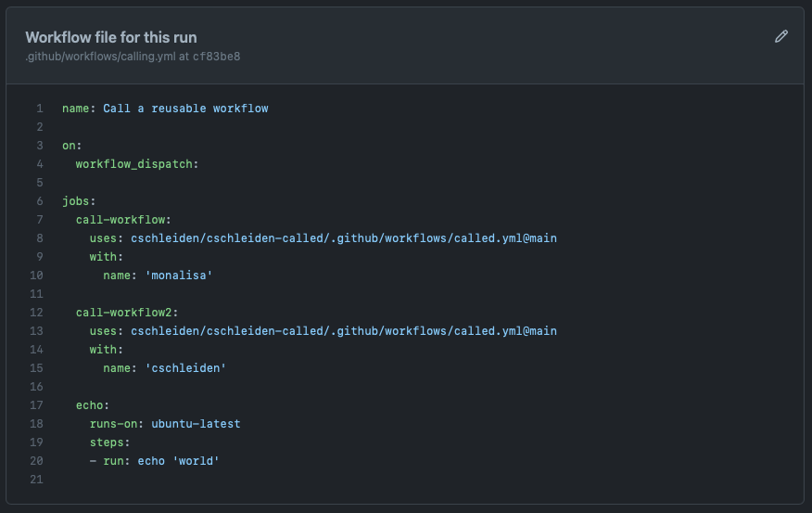Click the 'Call a reusable workflow' name value

[x=185, y=109]
